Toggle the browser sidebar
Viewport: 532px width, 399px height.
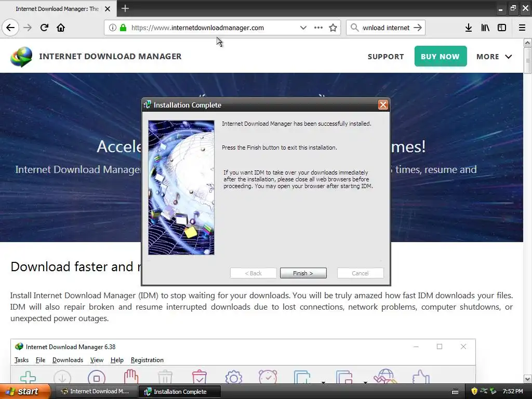pyautogui.click(x=502, y=28)
